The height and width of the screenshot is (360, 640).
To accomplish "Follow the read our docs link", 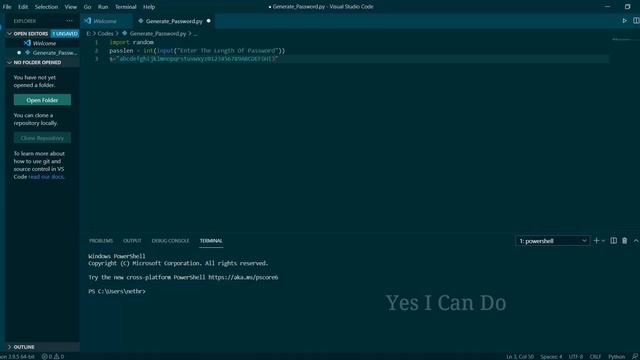I will (x=46, y=177).
